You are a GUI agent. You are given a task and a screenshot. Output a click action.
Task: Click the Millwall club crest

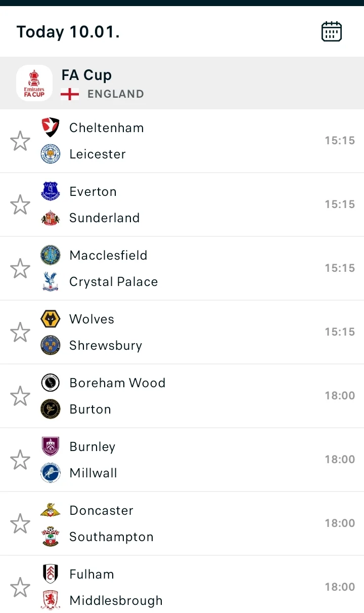(x=51, y=473)
